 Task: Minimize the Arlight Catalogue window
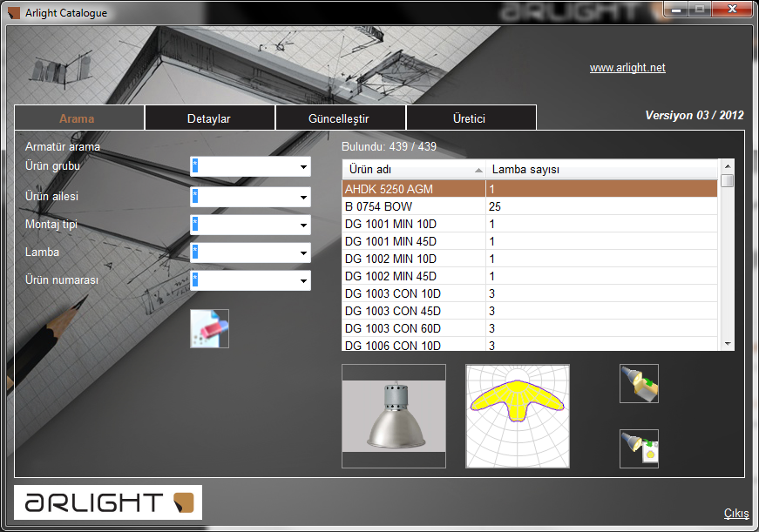tap(676, 10)
